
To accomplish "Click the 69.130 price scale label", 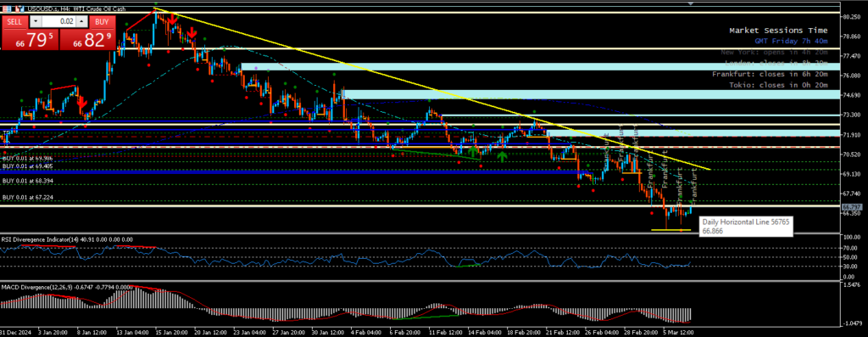I will (853, 174).
